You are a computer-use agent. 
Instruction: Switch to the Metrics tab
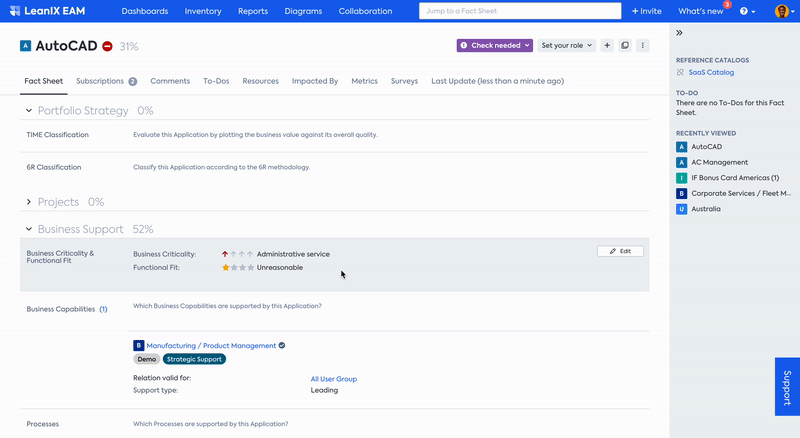[364, 81]
